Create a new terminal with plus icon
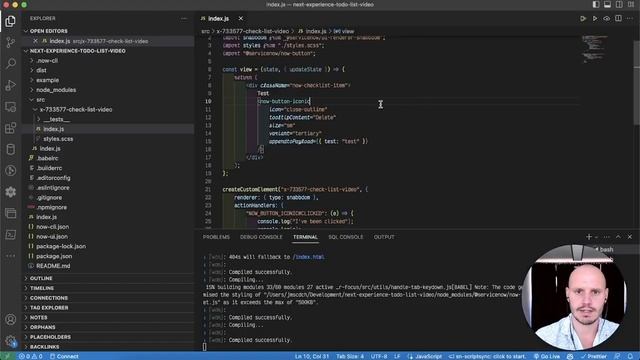This screenshot has height=360, width=640. (589, 237)
